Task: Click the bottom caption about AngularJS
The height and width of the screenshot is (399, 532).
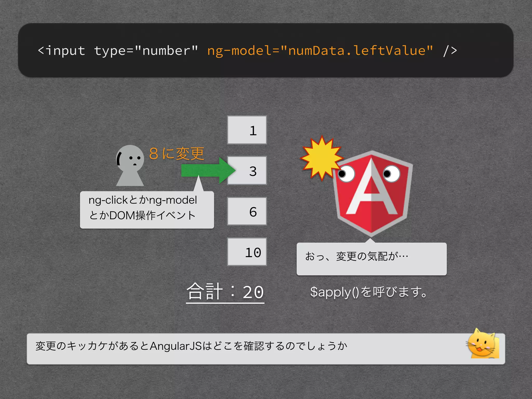Action: tap(266, 349)
